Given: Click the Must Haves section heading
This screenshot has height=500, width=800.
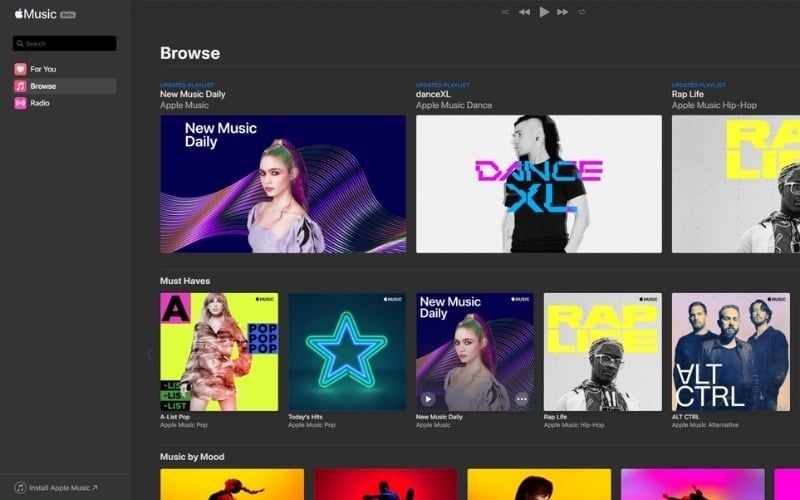Looking at the screenshot, I should (x=185, y=281).
